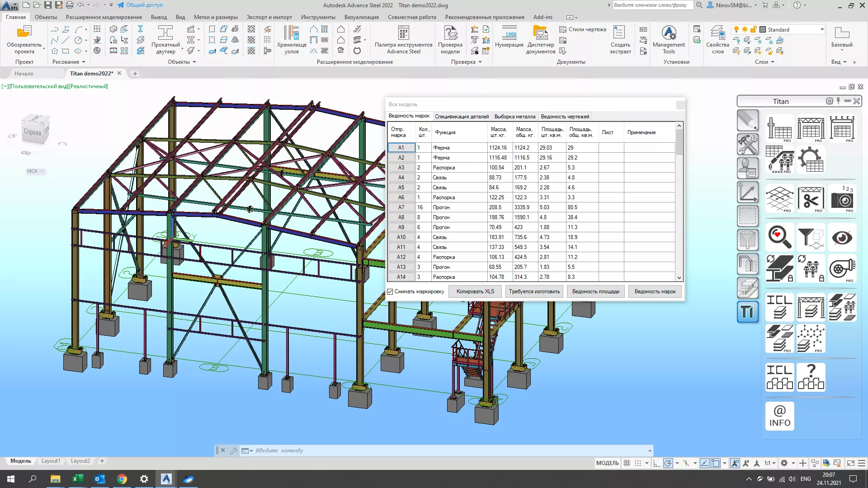Click the scissors cut tool in Titan palette

tap(811, 199)
